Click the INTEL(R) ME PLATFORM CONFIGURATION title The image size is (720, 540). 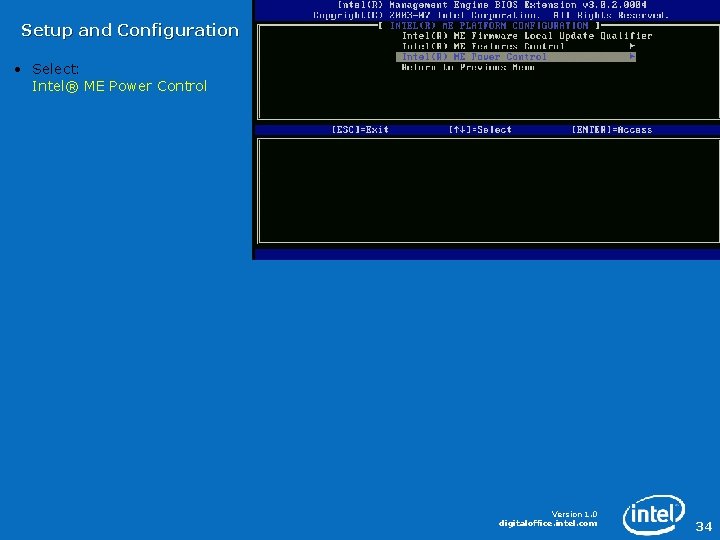point(489,26)
